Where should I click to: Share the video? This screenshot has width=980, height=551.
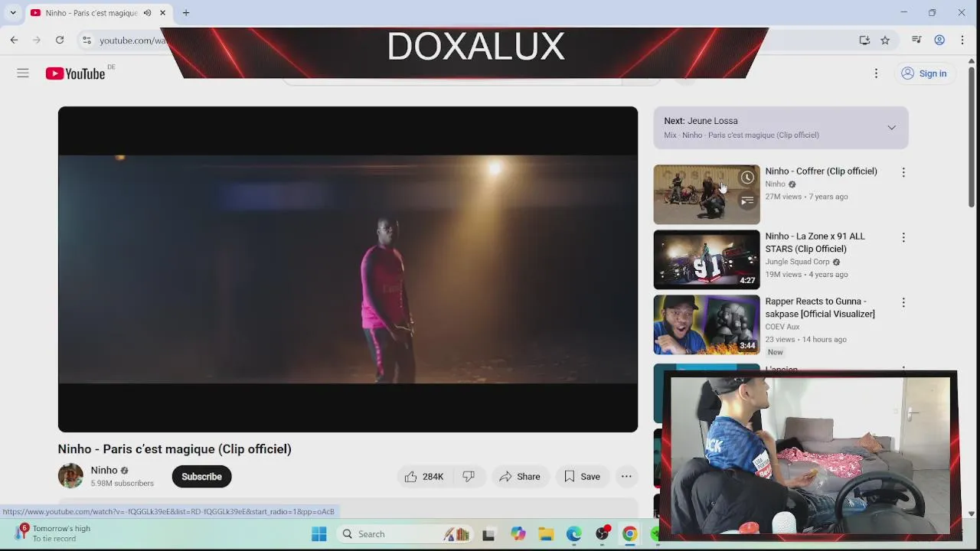tap(520, 477)
